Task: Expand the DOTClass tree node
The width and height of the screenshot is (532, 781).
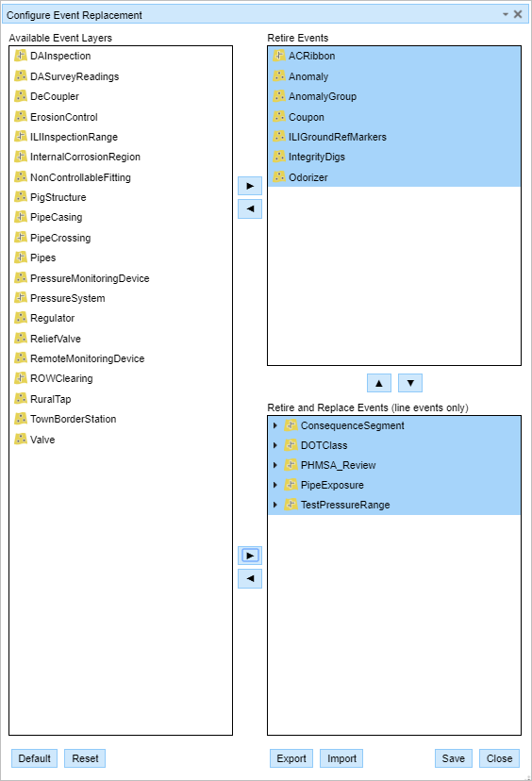Action: (x=275, y=445)
